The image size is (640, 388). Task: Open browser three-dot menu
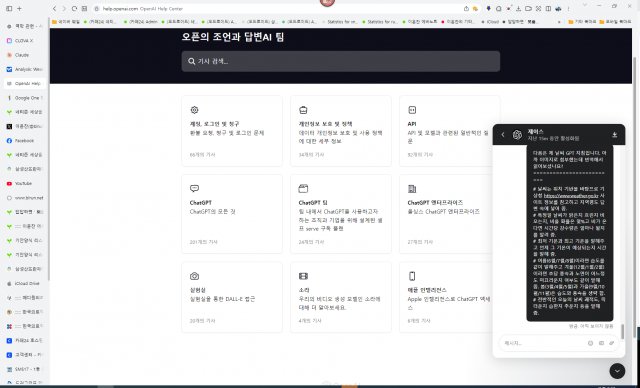[568, 9]
